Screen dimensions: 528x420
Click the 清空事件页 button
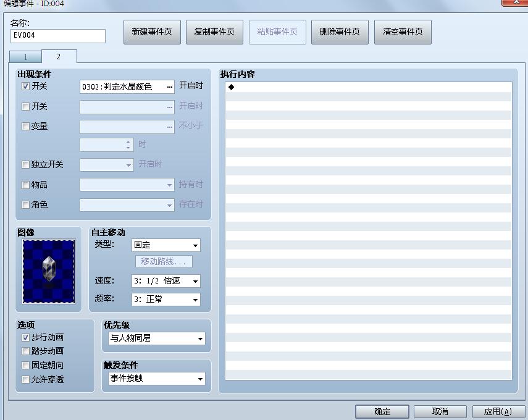coord(403,32)
